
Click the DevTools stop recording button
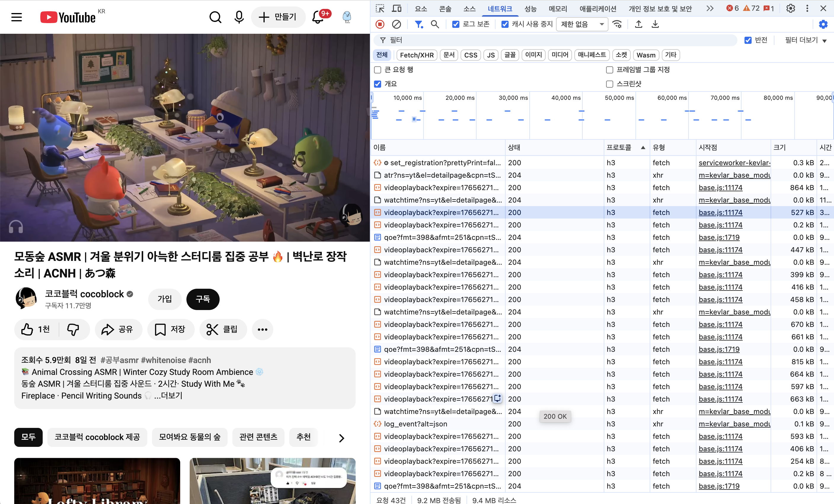[380, 24]
